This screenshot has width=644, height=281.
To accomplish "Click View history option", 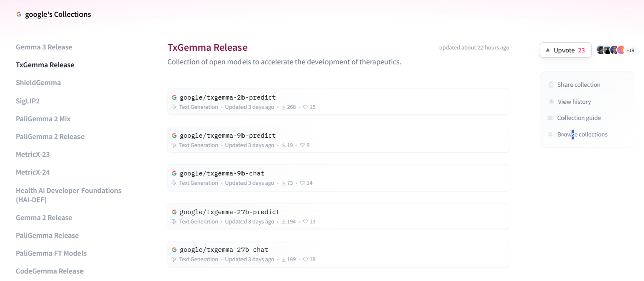I will tap(574, 102).
